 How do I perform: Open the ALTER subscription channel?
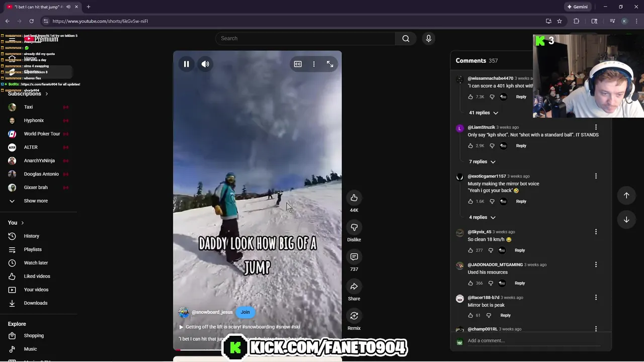[38, 147]
